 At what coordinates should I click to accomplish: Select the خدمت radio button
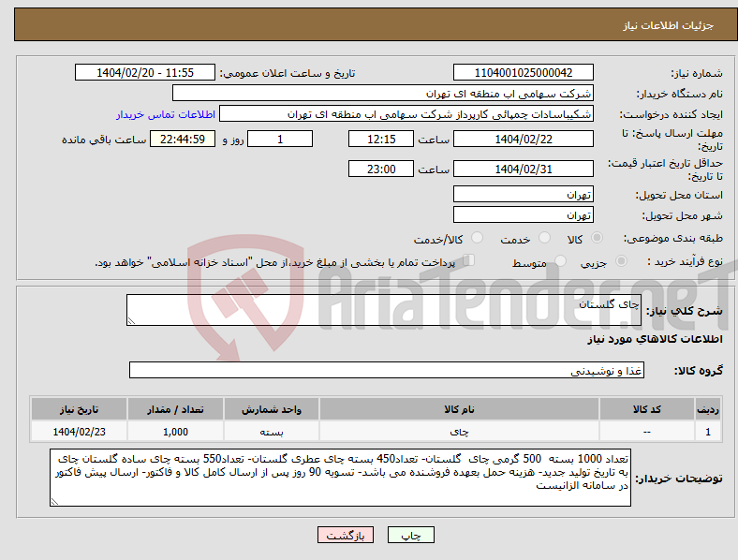coord(544,238)
